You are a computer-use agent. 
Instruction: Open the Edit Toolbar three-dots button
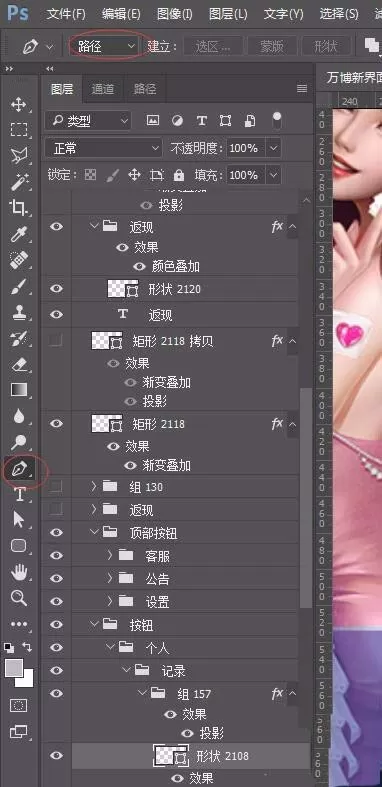19,624
